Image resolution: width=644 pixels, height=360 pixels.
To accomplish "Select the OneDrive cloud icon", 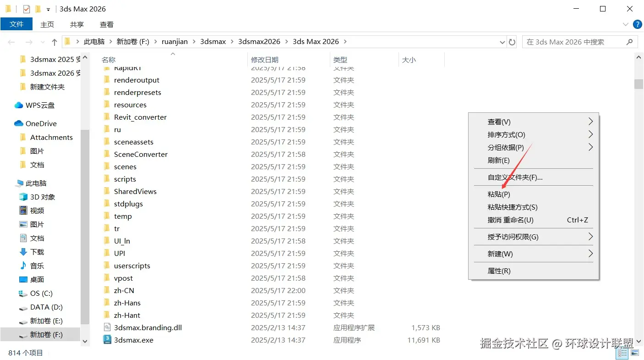I will (19, 123).
